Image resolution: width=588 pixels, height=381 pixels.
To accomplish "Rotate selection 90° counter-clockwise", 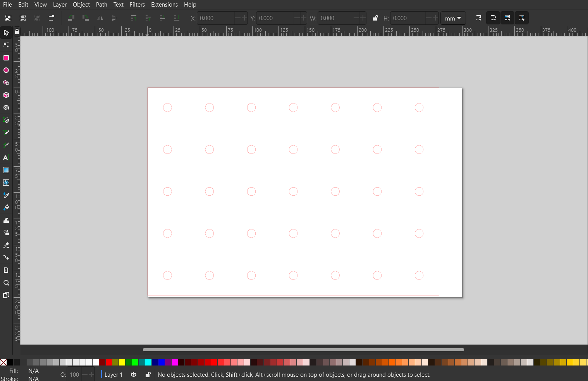I will (x=71, y=18).
